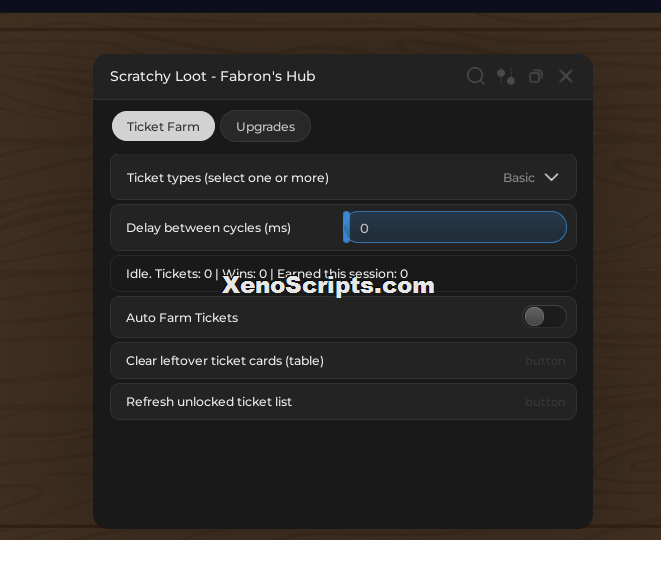Screen dimensions: 661x570
Task: Switch to the Upgrades tab
Action: pos(266,126)
